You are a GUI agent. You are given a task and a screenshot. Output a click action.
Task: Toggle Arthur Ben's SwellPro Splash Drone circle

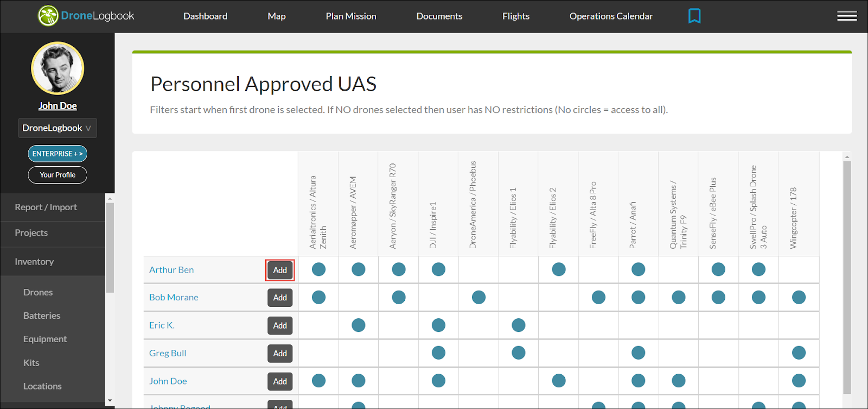point(758,269)
